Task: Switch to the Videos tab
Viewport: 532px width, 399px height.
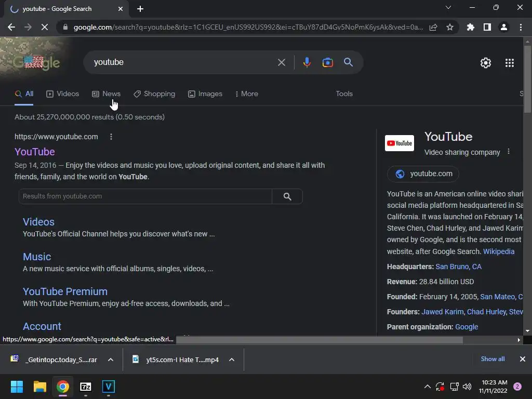Action: tap(63, 94)
